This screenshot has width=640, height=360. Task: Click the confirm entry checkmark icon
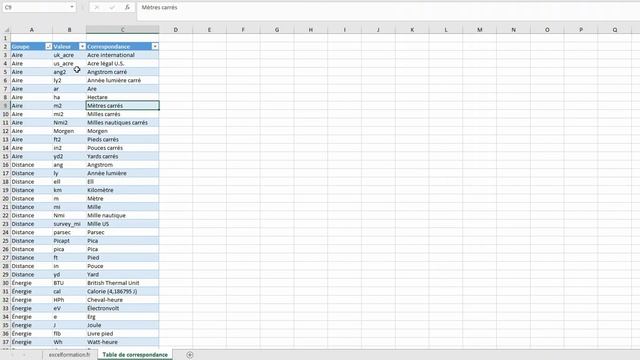tap(112, 7)
